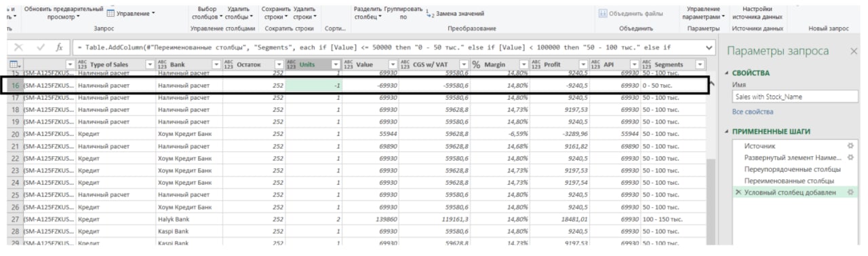Click the fx insert step icon
The image size is (868, 256).
point(60,48)
